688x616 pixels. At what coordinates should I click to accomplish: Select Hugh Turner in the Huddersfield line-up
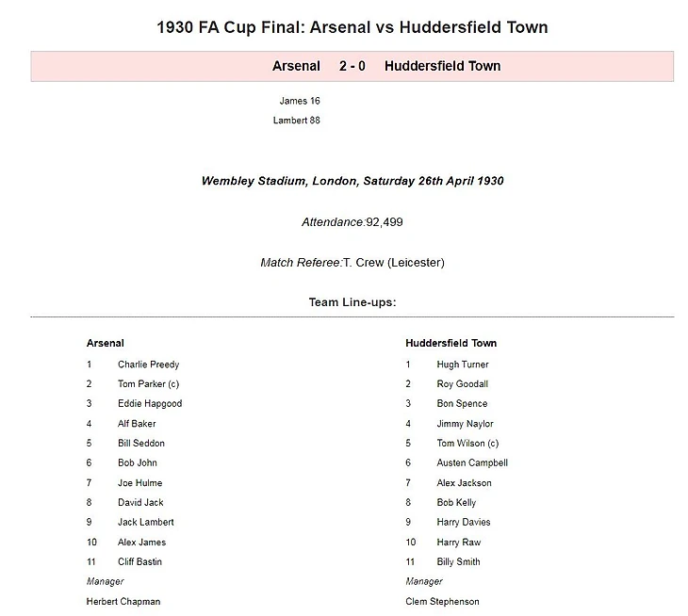click(x=462, y=365)
